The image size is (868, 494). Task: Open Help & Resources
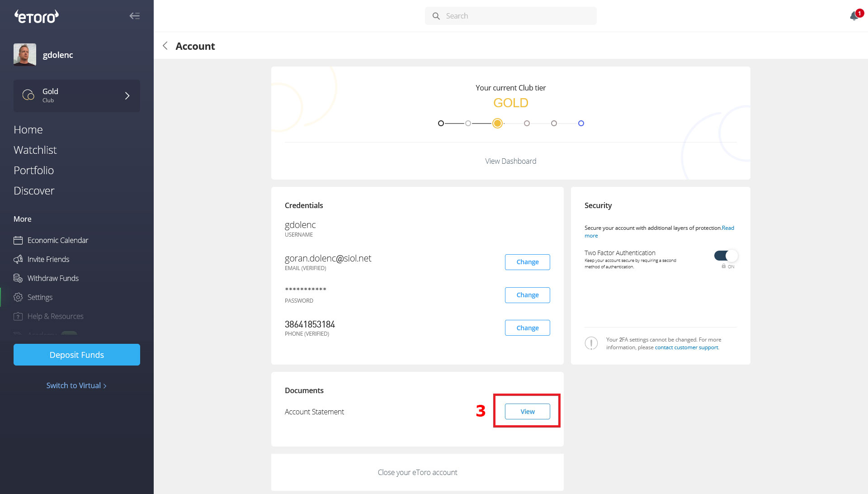point(55,316)
